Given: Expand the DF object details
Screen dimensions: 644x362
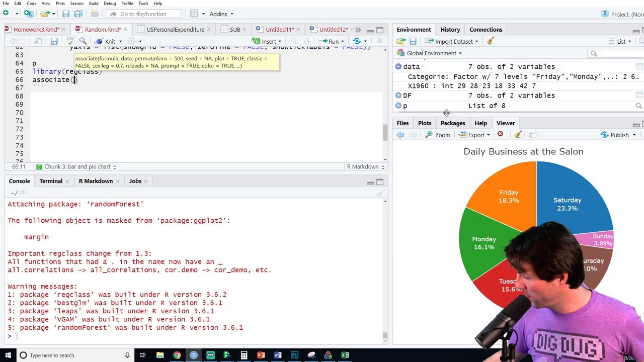Looking at the screenshot, I should [398, 96].
